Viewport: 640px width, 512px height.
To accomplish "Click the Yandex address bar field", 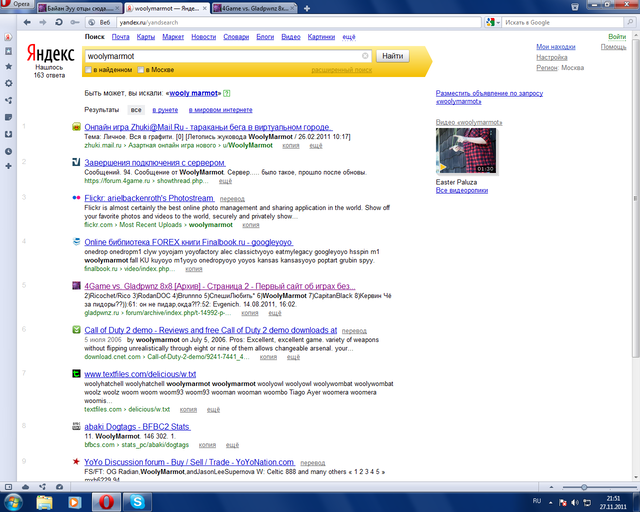I will 298,22.
